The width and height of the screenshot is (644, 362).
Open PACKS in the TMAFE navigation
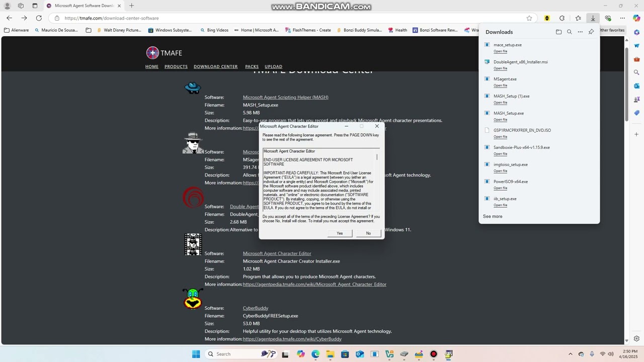pos(252,66)
